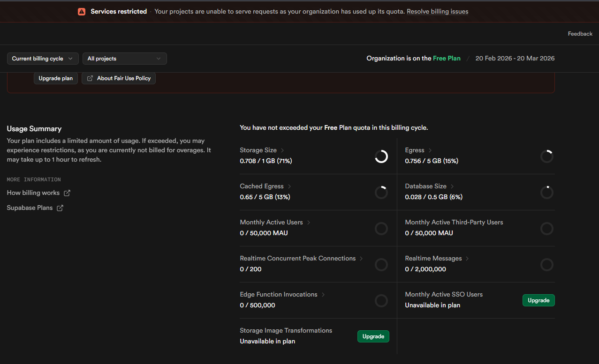Viewport: 599px width, 364px height.
Task: Click external icon beside How billing works
Action: click(x=67, y=193)
